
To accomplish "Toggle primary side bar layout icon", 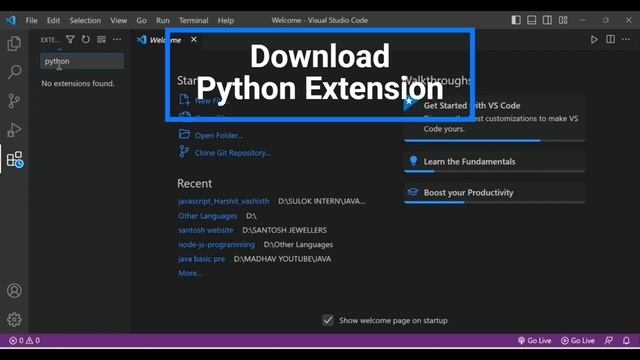I will (x=516, y=20).
